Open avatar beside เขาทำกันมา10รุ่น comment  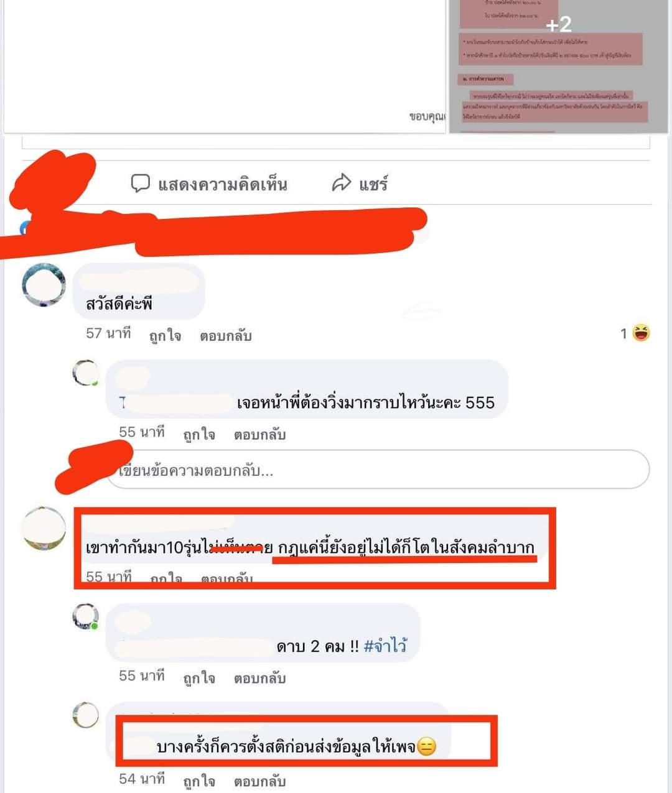pyautogui.click(x=44, y=528)
